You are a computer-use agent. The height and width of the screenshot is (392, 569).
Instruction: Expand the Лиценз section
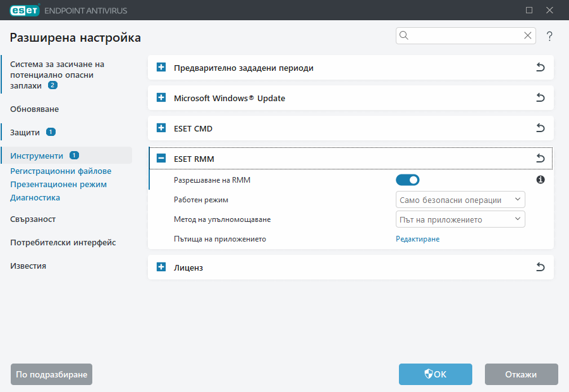point(161,267)
